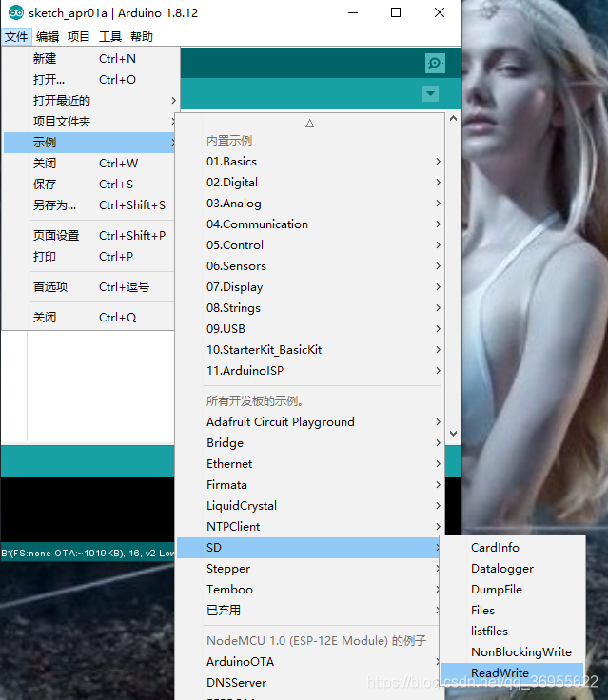Choose 另存为... from the file menu
Viewport: 608px width, 700px height.
[x=89, y=205]
